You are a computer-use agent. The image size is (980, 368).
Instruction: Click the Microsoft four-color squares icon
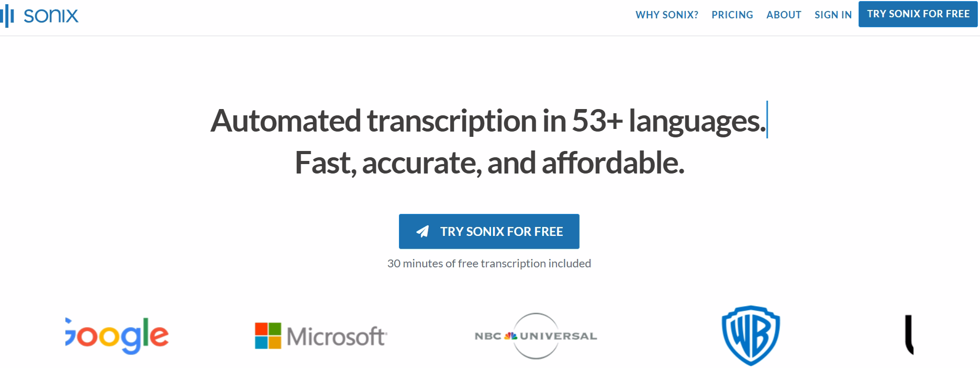click(x=268, y=335)
